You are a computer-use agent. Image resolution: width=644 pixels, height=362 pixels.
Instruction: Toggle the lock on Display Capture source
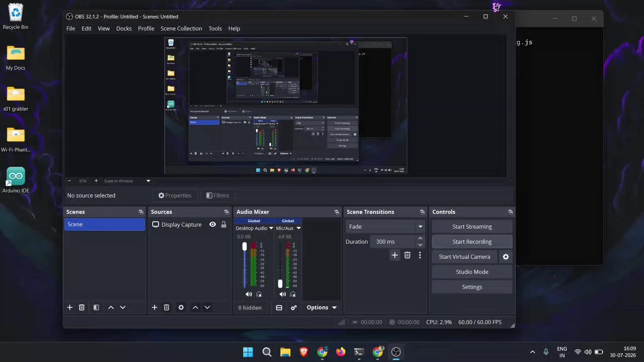pos(224,225)
